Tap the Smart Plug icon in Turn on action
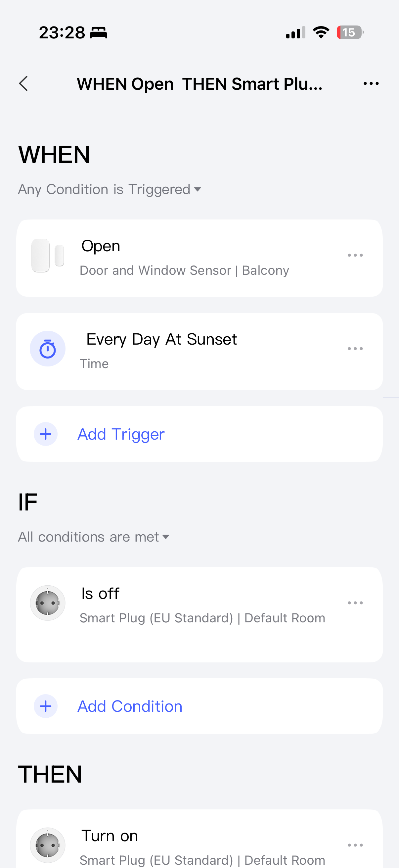 point(47,845)
